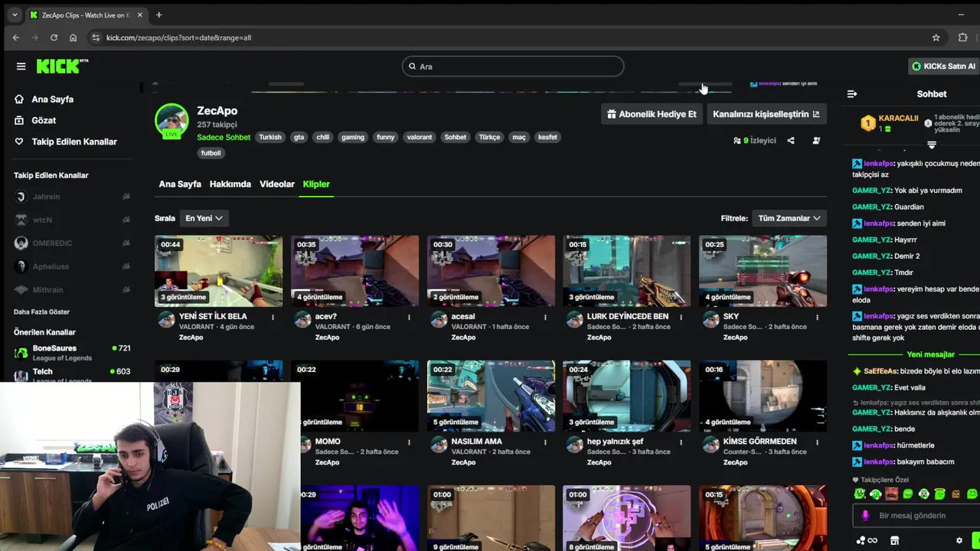
Task: Open the En Yeni sort dropdown
Action: (x=204, y=218)
